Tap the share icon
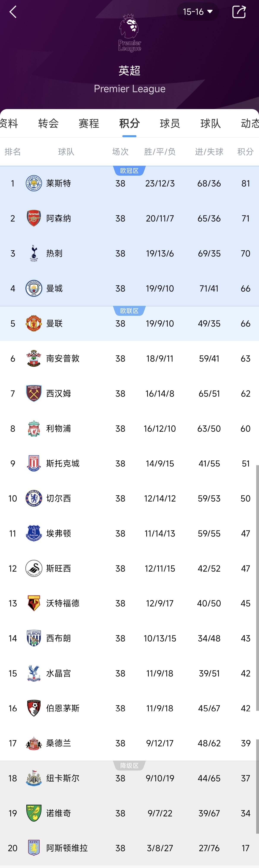Viewport: 259px width, 868px height. coord(239,12)
